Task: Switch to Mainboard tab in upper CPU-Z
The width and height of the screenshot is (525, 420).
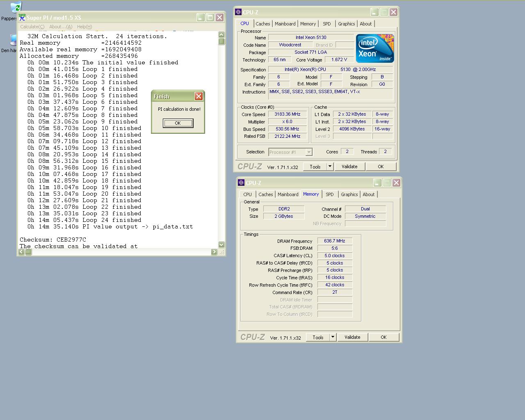Action: (285, 24)
